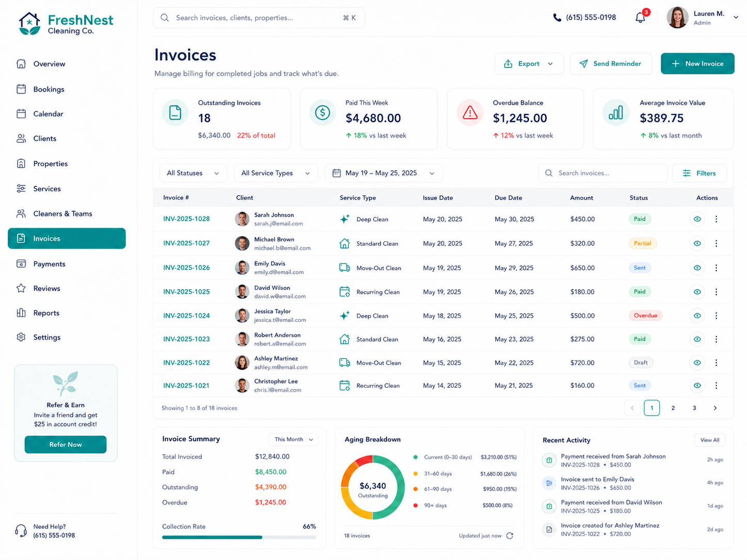
Task: Expand the Lauren M. account menu chevron
Action: click(736, 18)
